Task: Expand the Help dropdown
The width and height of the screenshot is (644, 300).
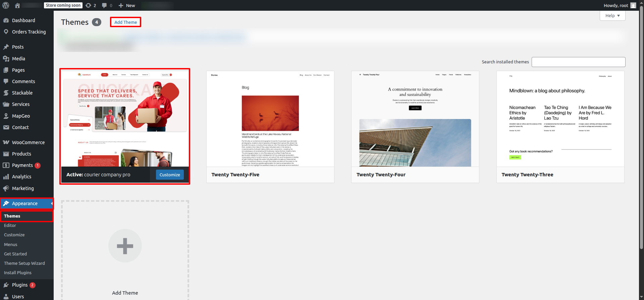Action: click(x=612, y=16)
